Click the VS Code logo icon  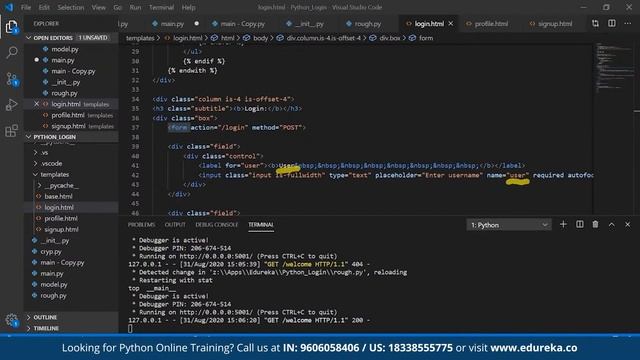pos(9,7)
